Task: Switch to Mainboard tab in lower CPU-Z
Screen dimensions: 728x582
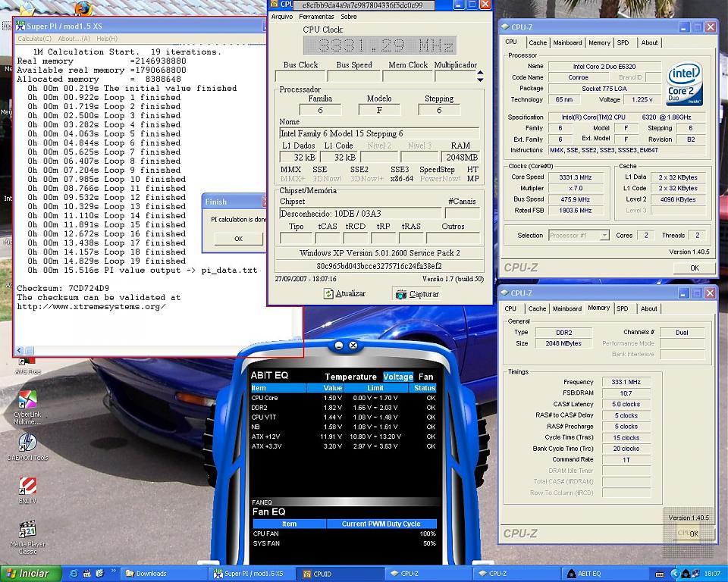Action: [567, 308]
